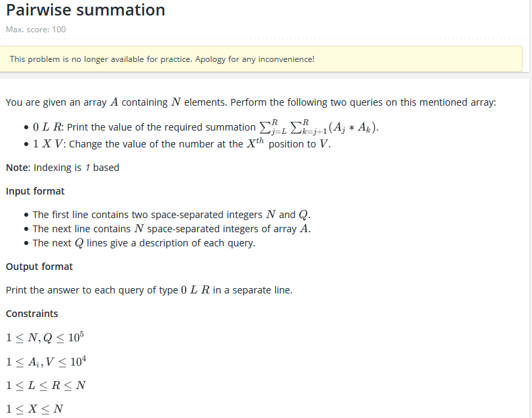Click the constraint on A_i, V up to 10^4
Viewport: 532px width, 418px height.
tap(46, 361)
